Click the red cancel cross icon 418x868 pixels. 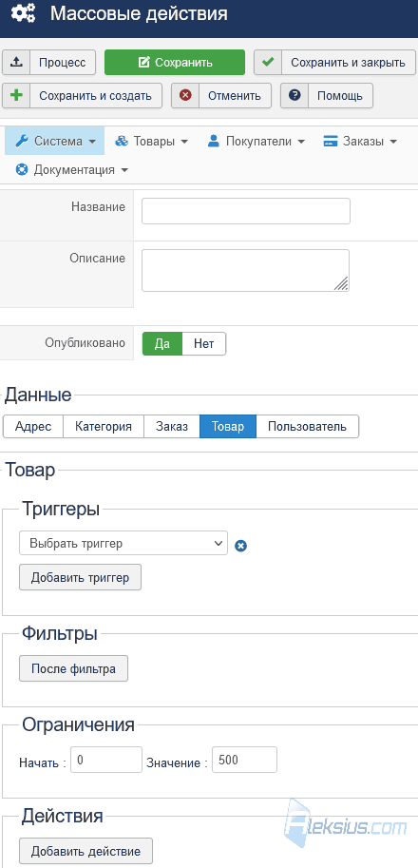[x=185, y=95]
